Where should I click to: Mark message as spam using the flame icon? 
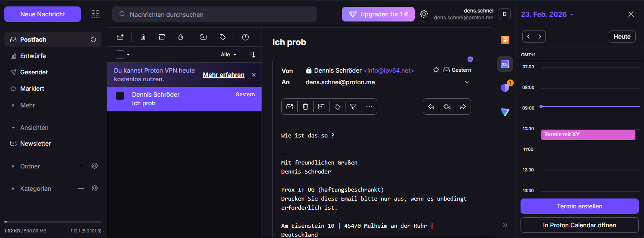pyautogui.click(x=181, y=37)
